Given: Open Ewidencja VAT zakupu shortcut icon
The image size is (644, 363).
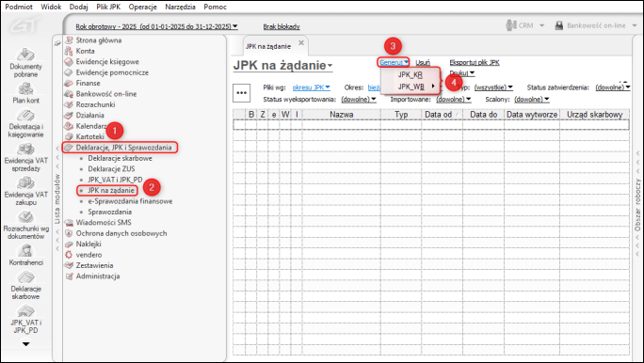Looking at the screenshot, I should [25, 183].
